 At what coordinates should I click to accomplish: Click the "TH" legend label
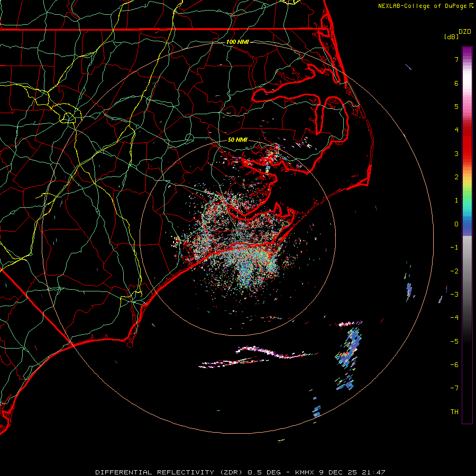[454, 412]
